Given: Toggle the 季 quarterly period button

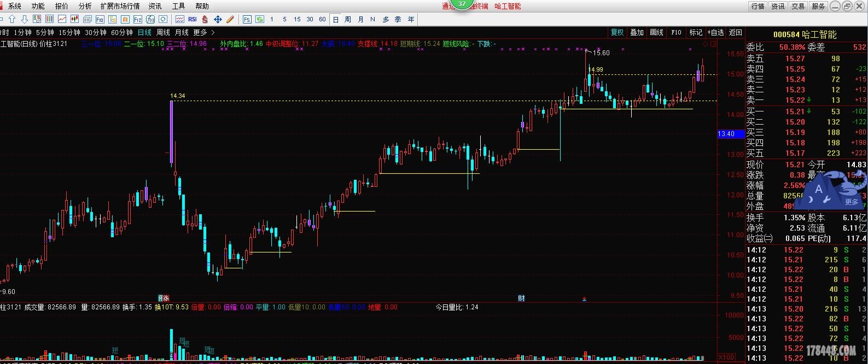Looking at the screenshot, I should coord(398,19).
